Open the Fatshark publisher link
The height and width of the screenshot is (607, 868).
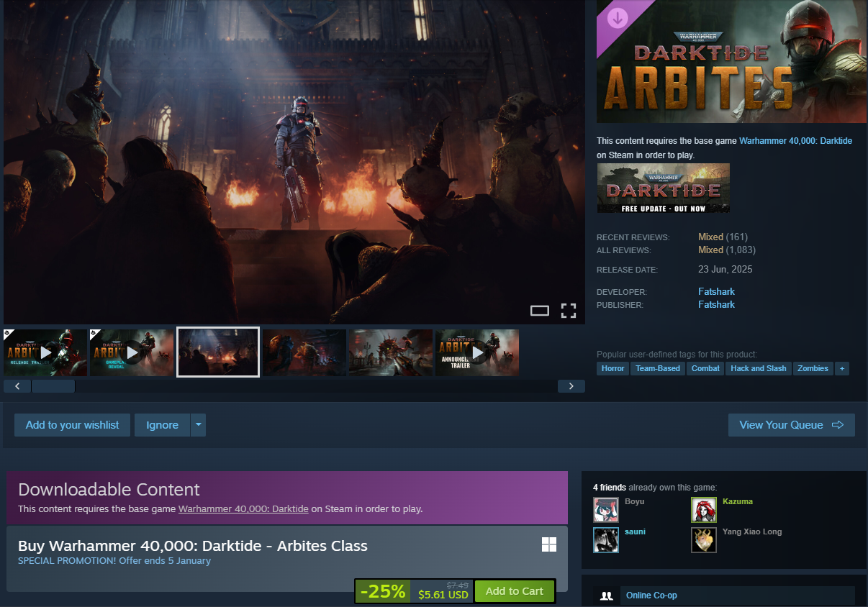point(716,304)
